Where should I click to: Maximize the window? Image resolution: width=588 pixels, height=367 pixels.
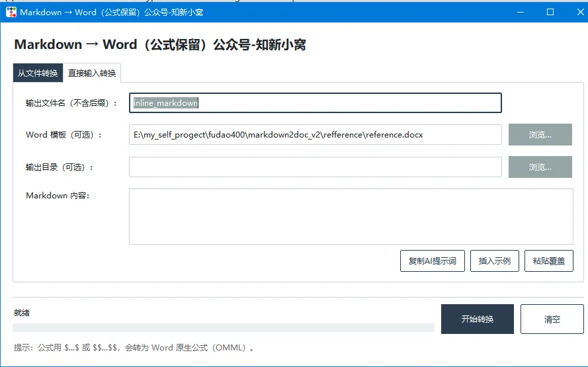point(550,12)
